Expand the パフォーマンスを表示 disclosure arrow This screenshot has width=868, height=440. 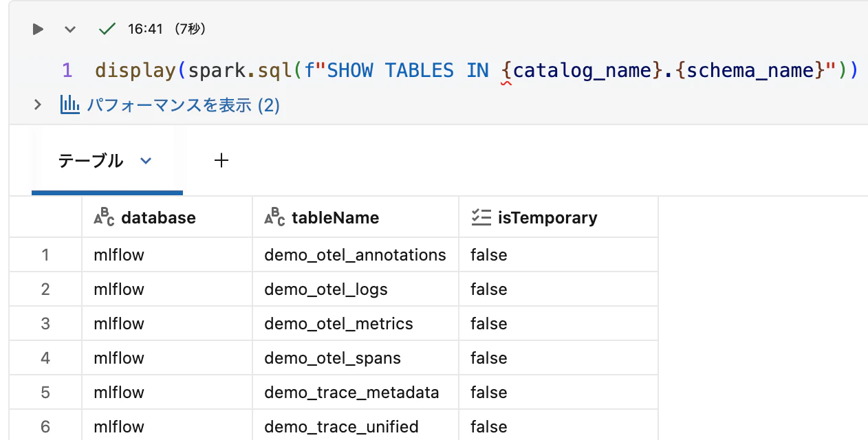click(38, 104)
